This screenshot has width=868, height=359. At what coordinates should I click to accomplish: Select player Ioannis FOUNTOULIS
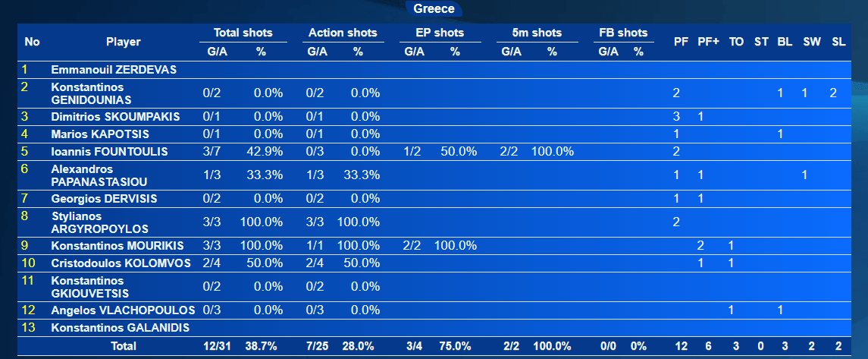click(x=109, y=152)
